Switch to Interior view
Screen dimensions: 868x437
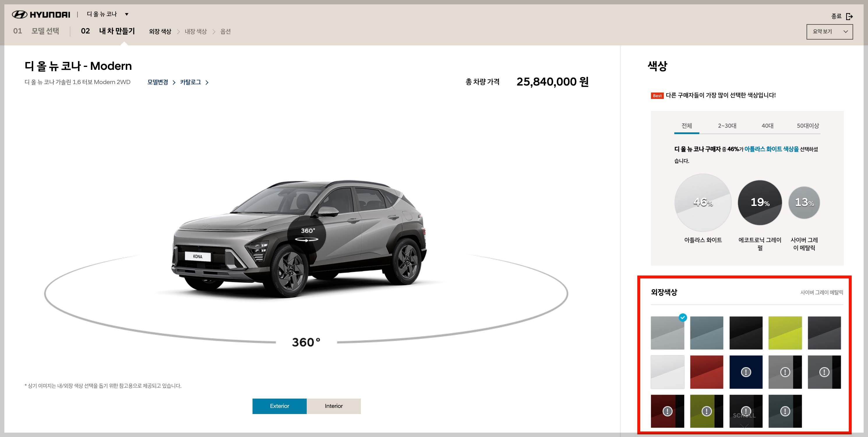point(334,406)
